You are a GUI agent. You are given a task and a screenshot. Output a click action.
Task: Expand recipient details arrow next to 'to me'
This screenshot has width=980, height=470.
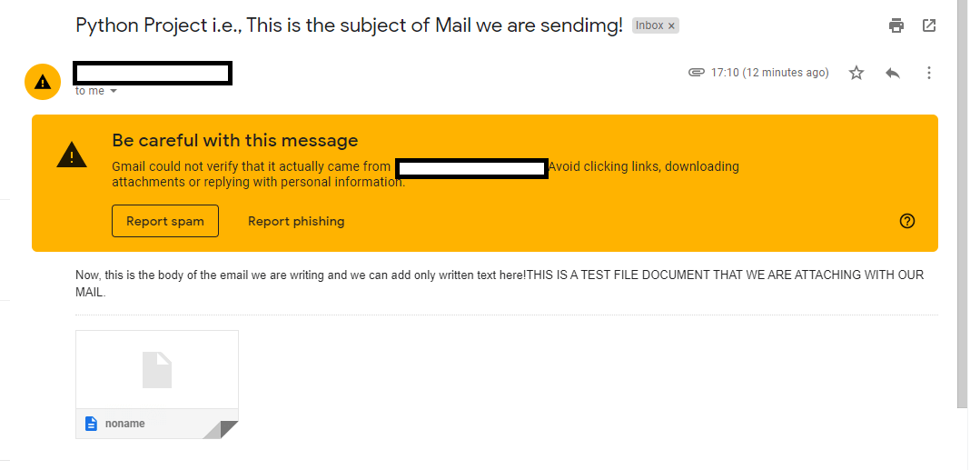(114, 92)
